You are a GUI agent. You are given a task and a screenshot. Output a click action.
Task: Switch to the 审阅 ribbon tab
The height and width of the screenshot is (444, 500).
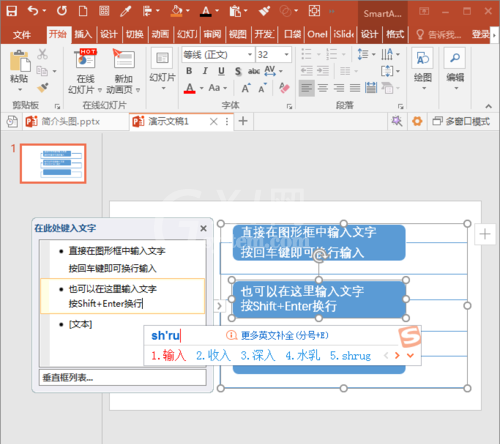(212, 34)
